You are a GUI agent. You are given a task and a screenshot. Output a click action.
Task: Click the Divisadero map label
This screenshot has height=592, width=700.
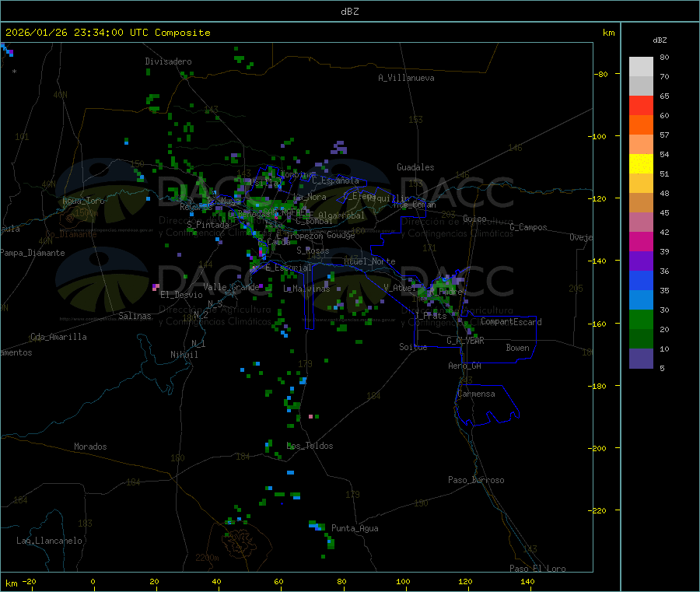pos(168,61)
